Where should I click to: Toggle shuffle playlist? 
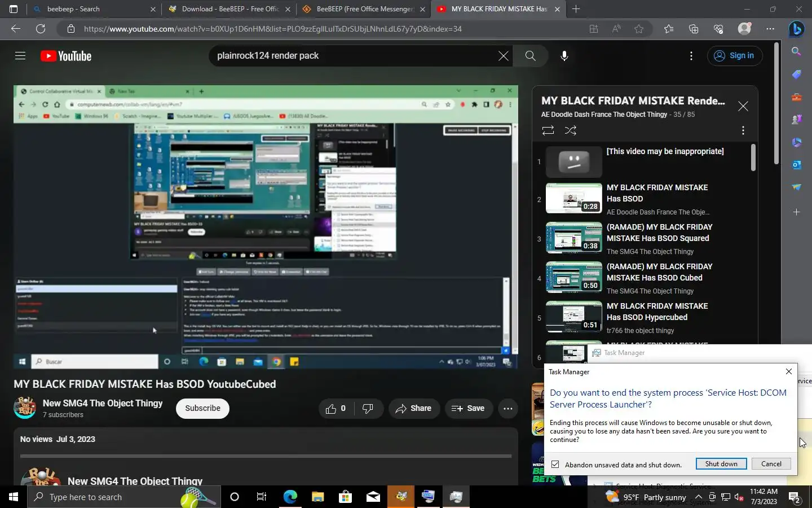coord(571,130)
